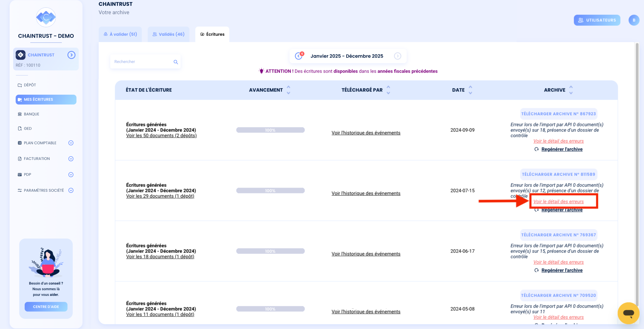Regenerate the archive dated 2024-09-09

[x=562, y=149]
